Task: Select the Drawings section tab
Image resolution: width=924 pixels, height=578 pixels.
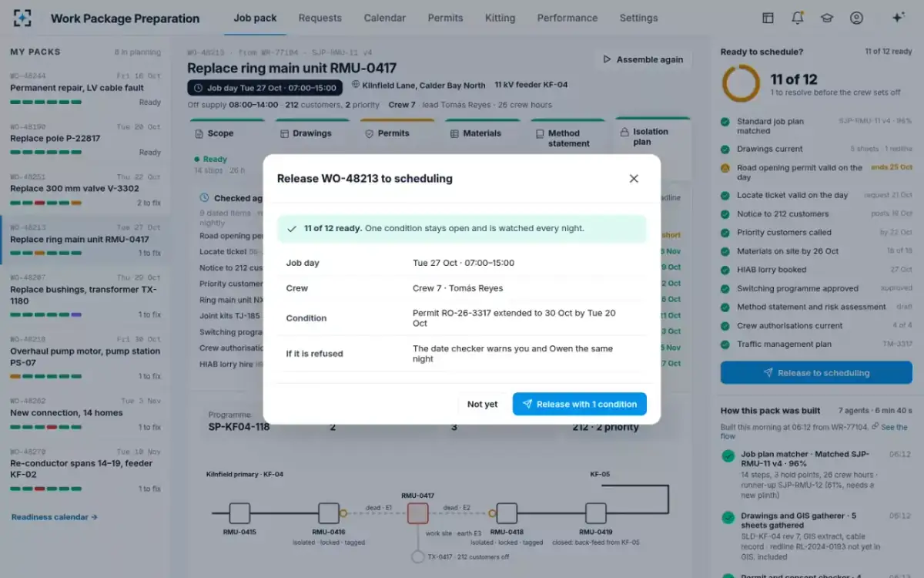Action: coord(312,133)
